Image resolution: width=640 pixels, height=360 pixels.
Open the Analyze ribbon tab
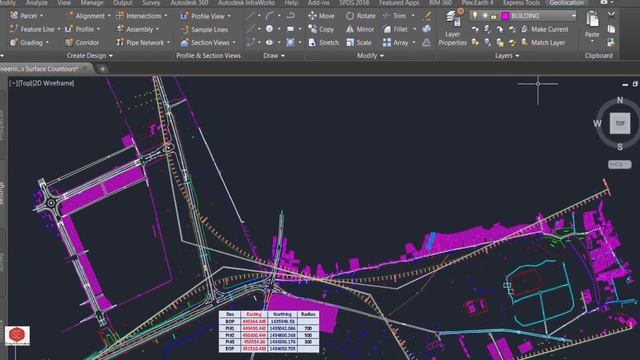coord(37,3)
